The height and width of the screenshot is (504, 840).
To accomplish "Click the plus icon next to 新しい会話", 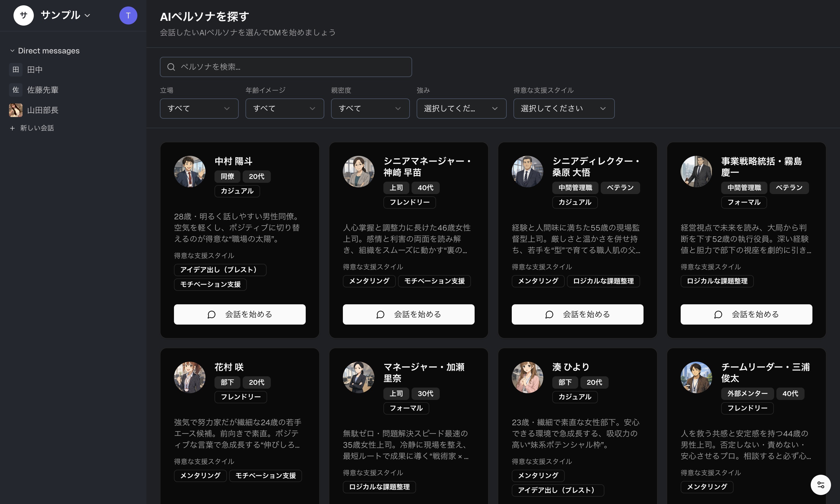I will [13, 128].
